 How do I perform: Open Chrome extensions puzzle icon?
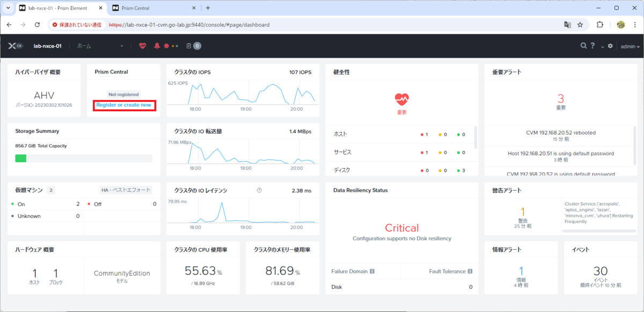pyautogui.click(x=600, y=25)
